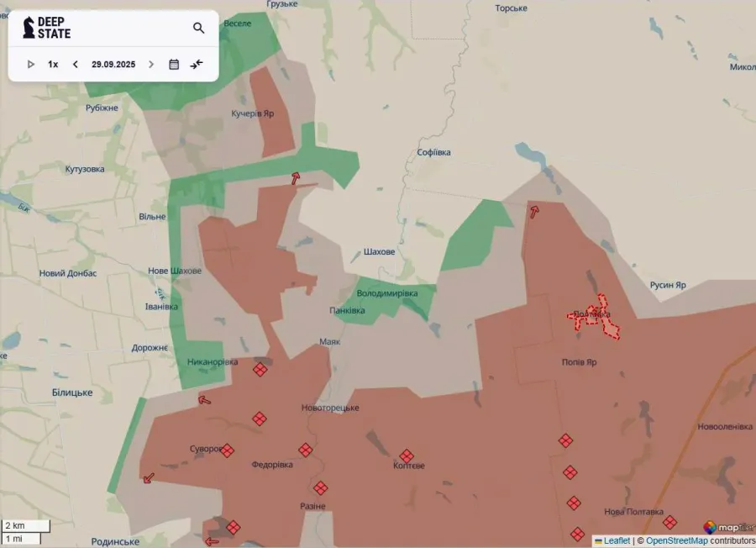Viewport: 756px width, 548px height.
Task: Open the calendar date picker
Action: 174,64
